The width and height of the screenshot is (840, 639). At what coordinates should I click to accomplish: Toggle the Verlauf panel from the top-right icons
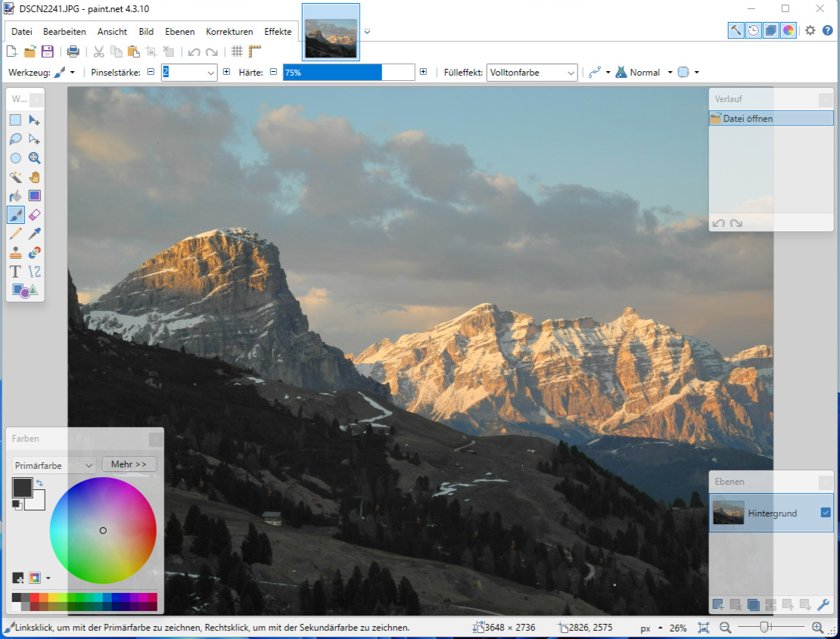753,30
